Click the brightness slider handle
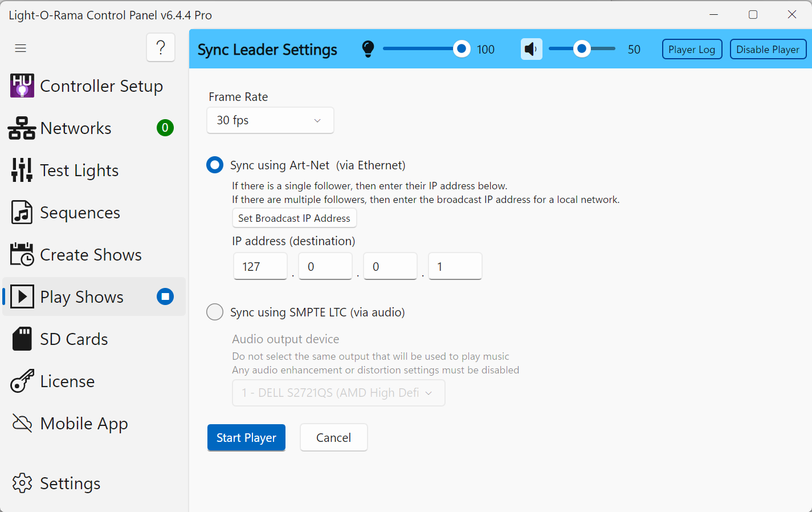The width and height of the screenshot is (812, 512). 462,50
